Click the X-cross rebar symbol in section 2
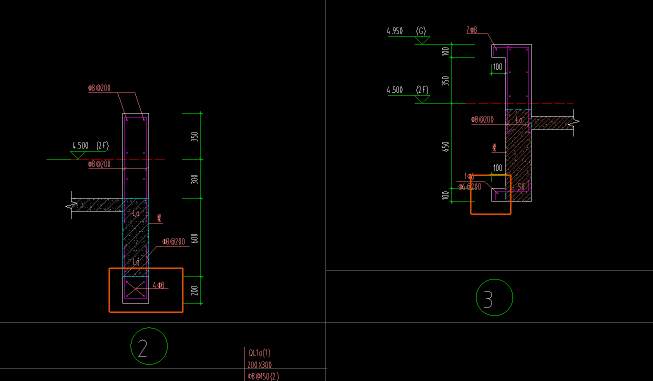The height and width of the screenshot is (381, 653). [x=136, y=288]
